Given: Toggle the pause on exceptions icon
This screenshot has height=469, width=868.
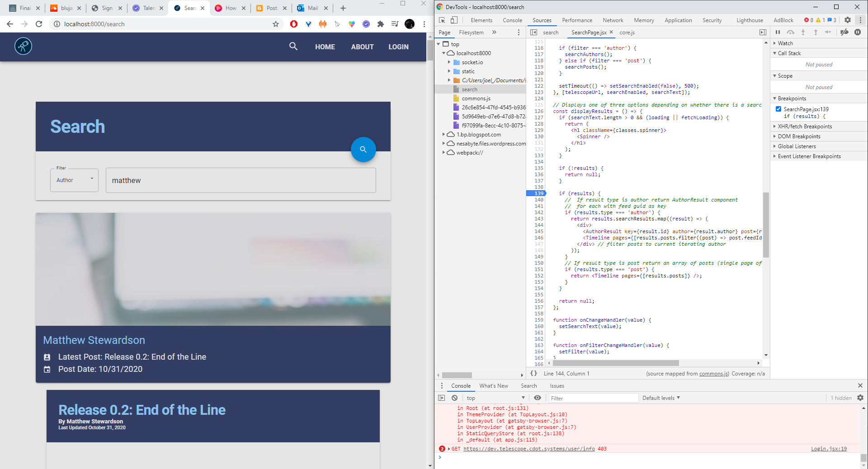Looking at the screenshot, I should (x=858, y=32).
